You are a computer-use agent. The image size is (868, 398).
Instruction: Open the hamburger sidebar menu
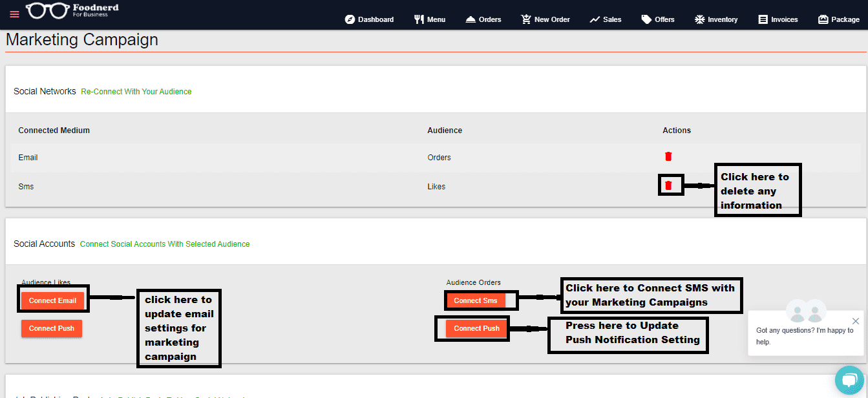point(14,14)
